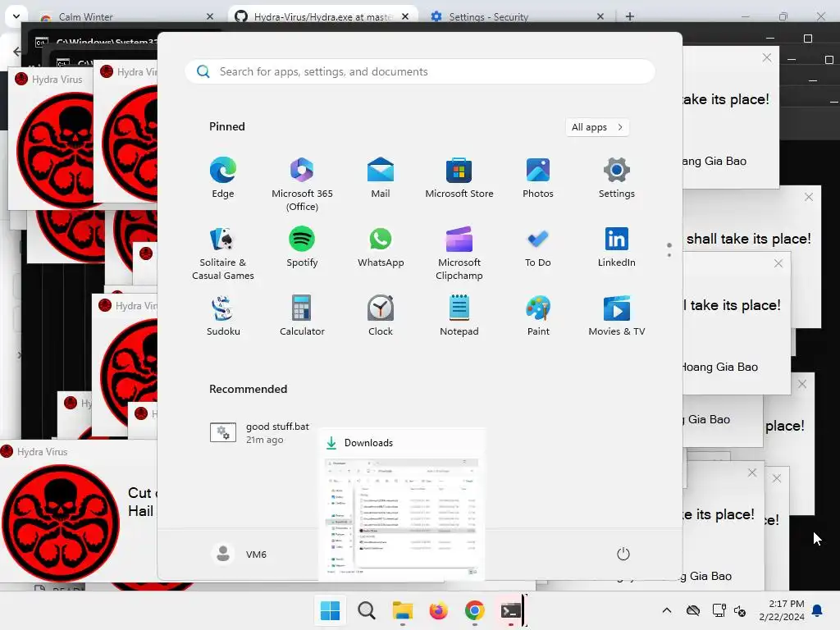
Task: Open the network status tray icon
Action: 719,610
